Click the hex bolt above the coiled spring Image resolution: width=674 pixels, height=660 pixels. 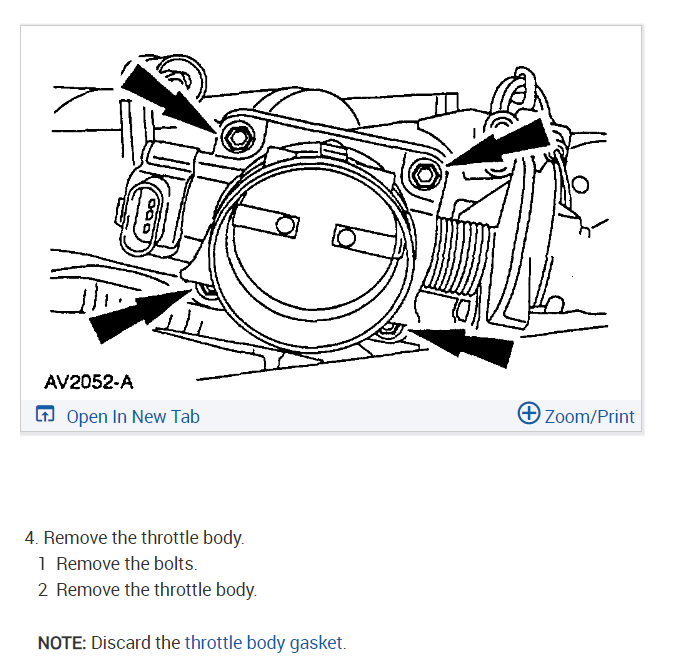pyautogui.click(x=425, y=175)
